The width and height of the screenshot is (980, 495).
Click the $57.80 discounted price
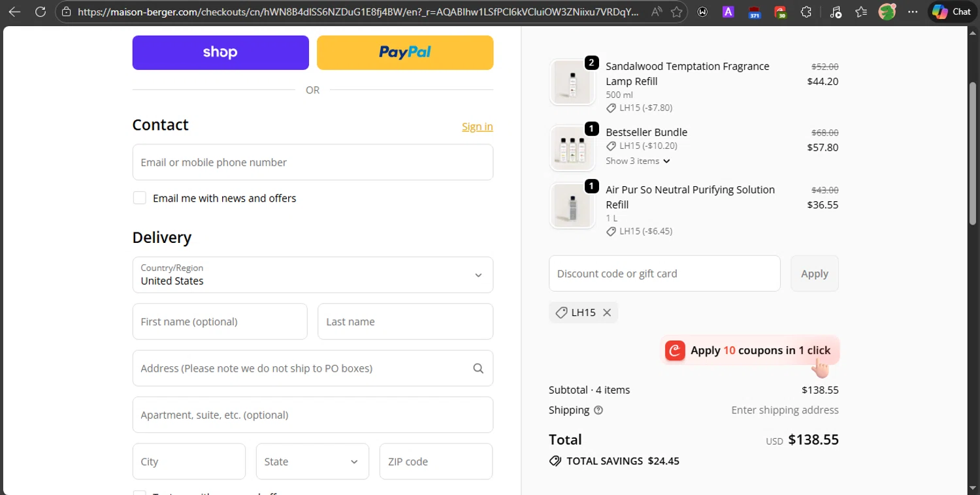(823, 148)
